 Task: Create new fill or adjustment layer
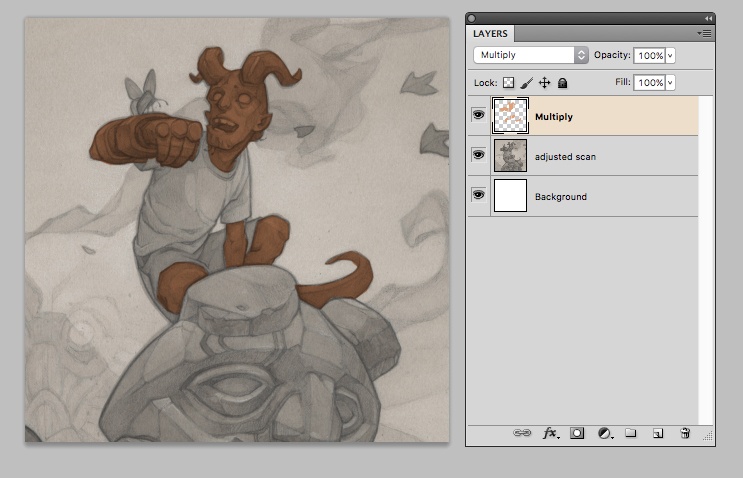coord(604,433)
